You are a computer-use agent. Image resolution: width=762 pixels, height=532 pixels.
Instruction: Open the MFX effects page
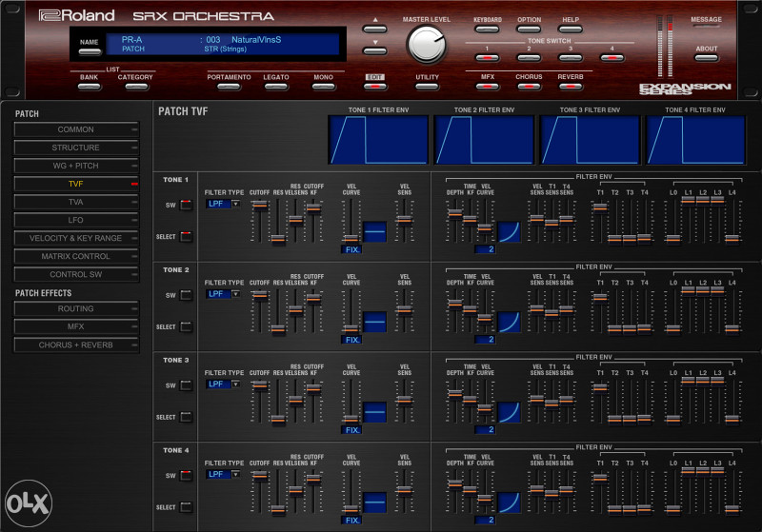pos(76,326)
